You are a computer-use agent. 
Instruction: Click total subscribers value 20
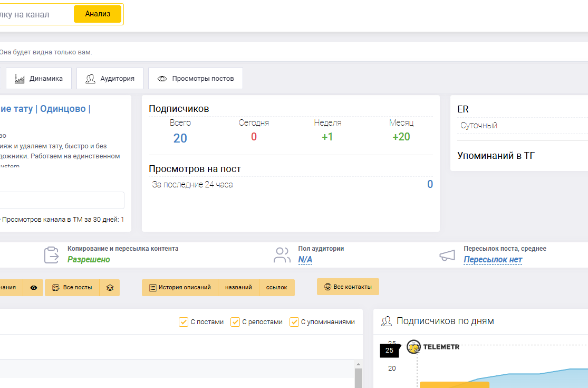tap(180, 138)
